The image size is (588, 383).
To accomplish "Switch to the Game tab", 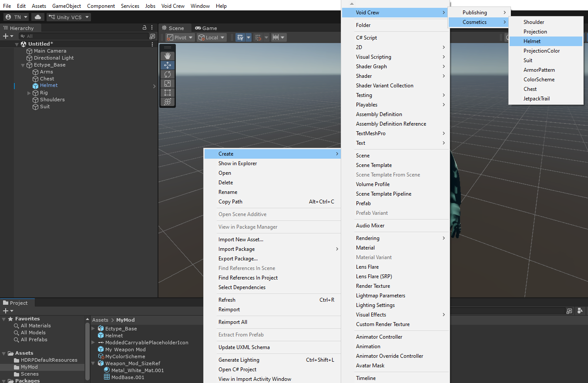I will tap(206, 28).
